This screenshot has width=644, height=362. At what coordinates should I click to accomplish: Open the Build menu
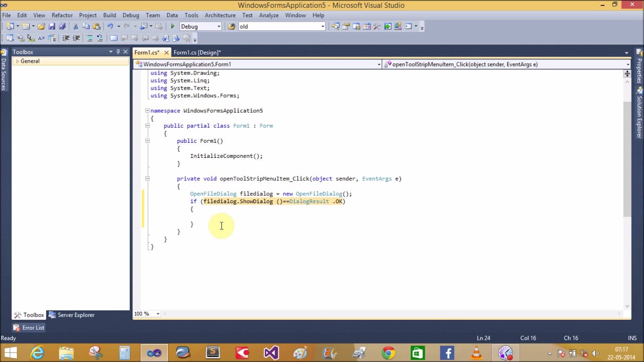pos(109,15)
